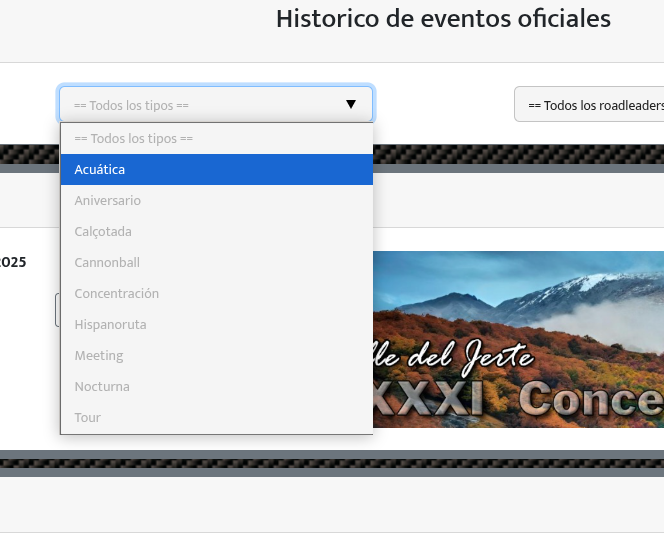Open the 'Todos los roadleaders' dropdown

tap(590, 105)
